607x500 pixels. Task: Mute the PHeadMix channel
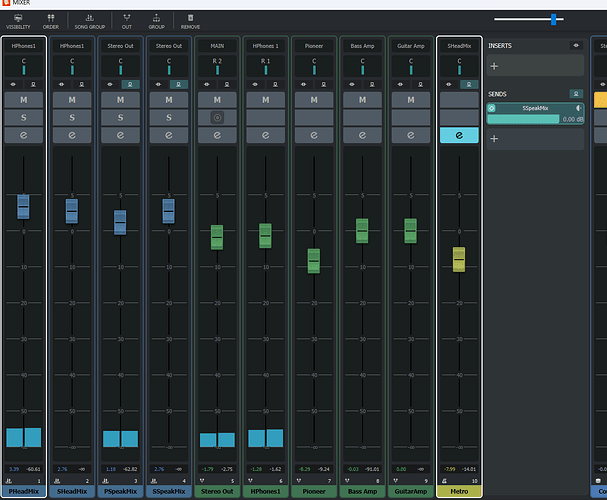click(x=24, y=100)
